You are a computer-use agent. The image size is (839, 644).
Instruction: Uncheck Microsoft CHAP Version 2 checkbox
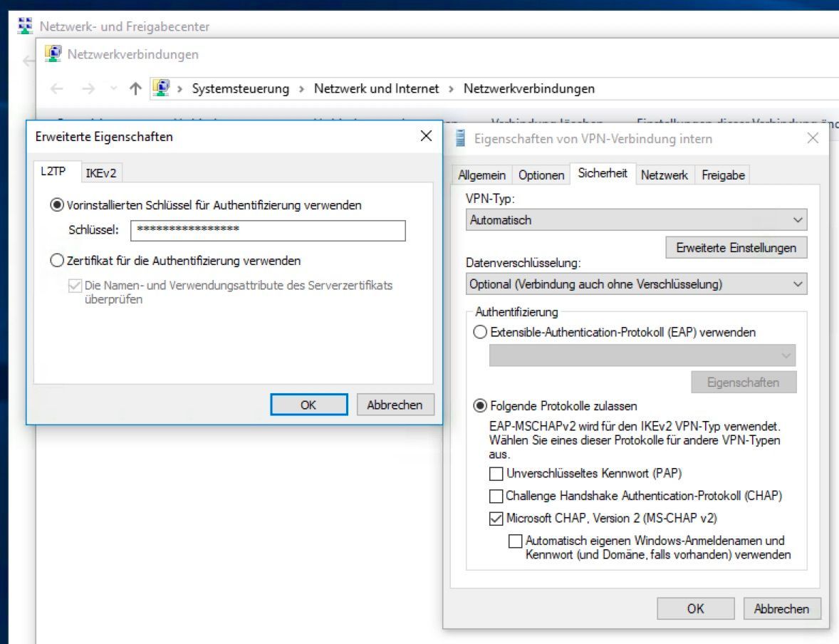click(496, 519)
